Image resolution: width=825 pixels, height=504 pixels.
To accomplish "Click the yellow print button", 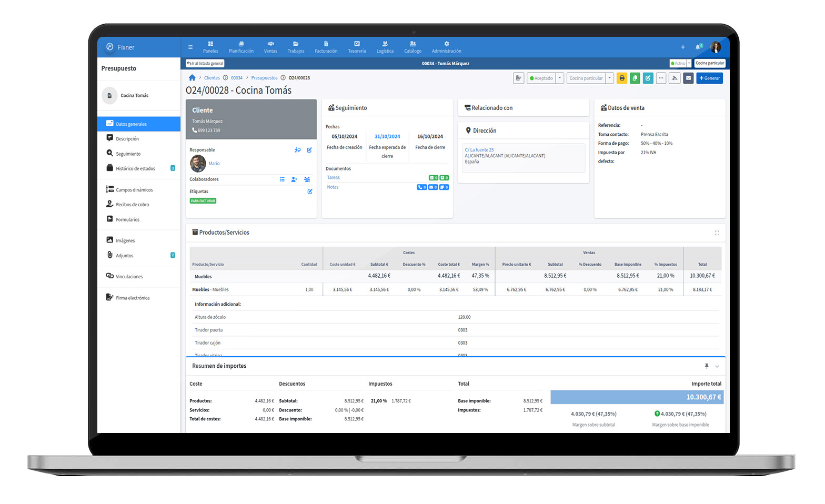I will [x=621, y=78].
